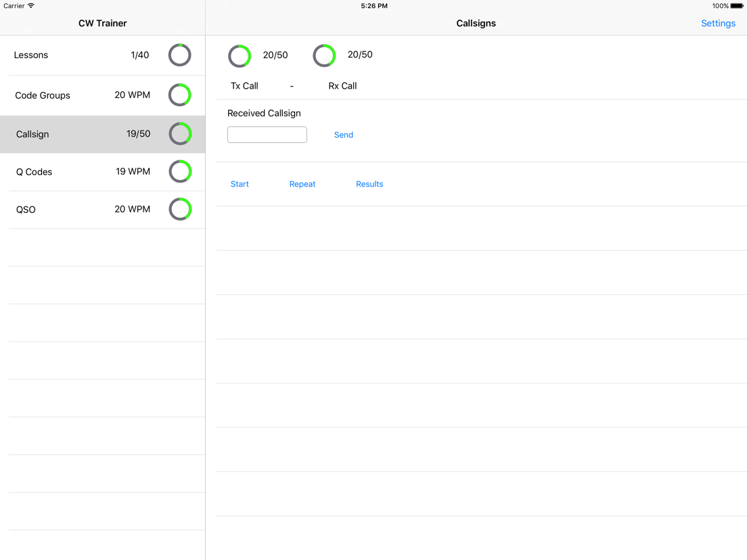Click the Lessons progress ring

(x=179, y=55)
